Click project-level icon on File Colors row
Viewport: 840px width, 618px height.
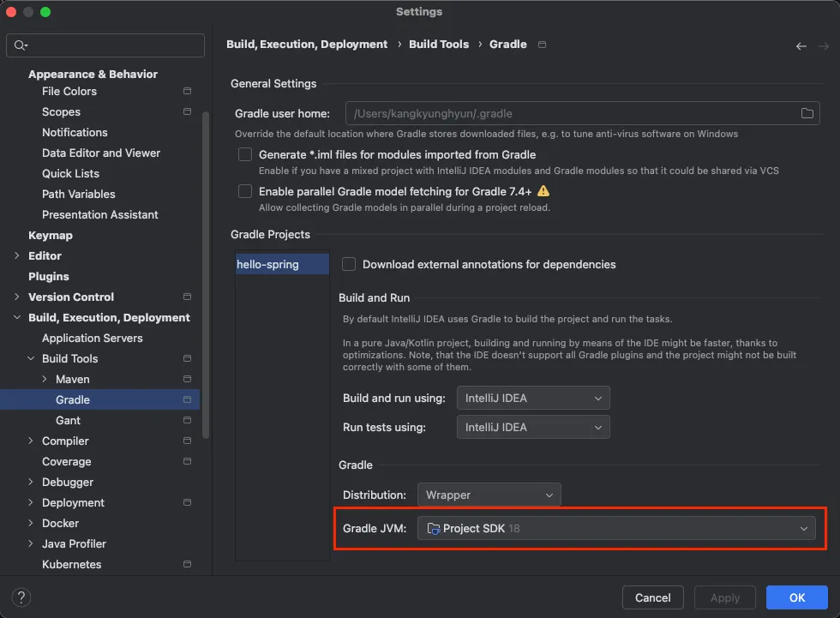[187, 91]
